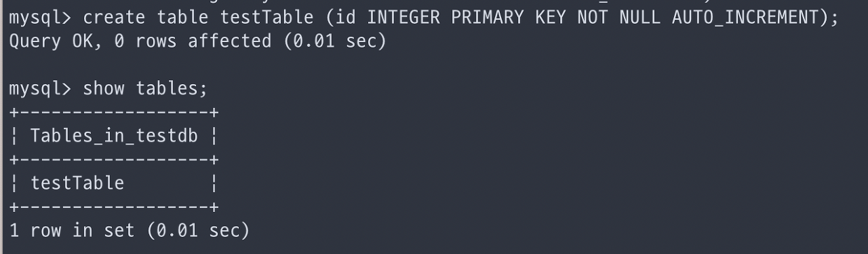Click the mysql> prompt before show tables
This screenshot has width=868, height=254.
pos(40,89)
